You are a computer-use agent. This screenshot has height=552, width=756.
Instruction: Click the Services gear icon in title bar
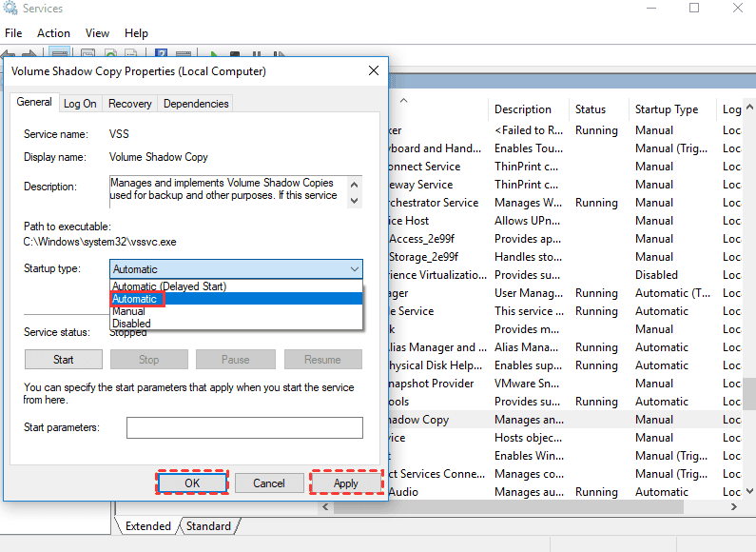tap(10, 9)
